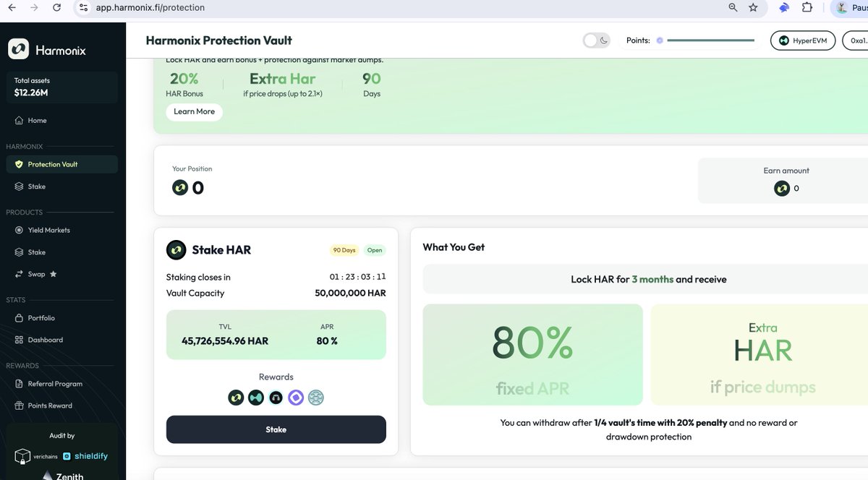
Task: Click the Your Position HAR token icon
Action: click(180, 188)
